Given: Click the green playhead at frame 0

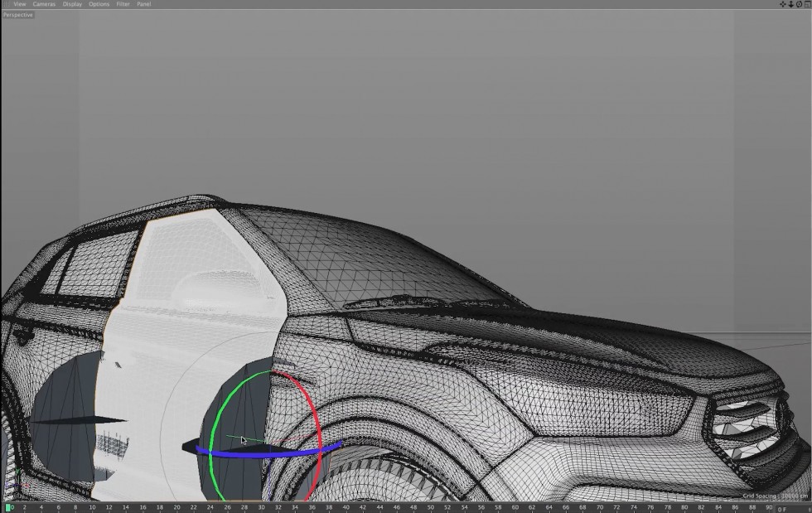Looking at the screenshot, I should coord(9,507).
